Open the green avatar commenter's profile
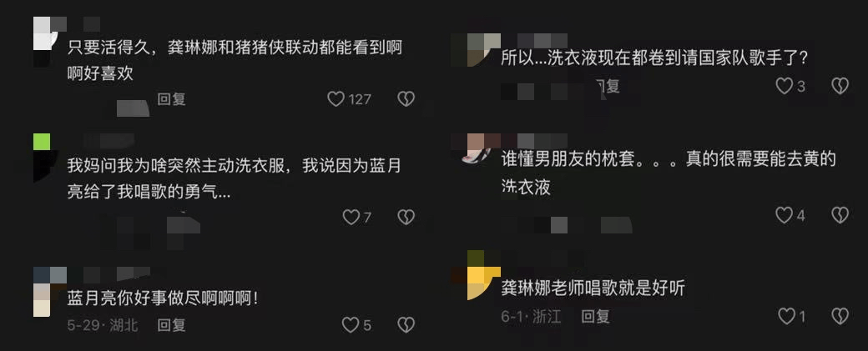Image resolution: width=868 pixels, height=351 pixels. point(45,158)
